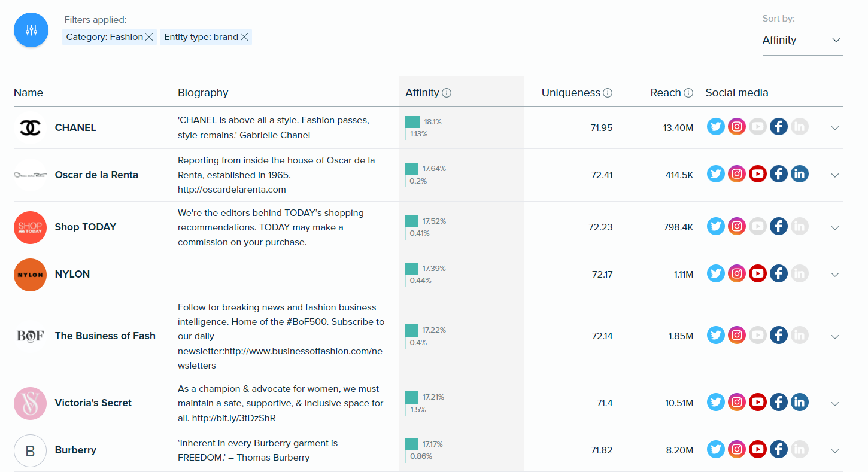Open Oscar de la Renta's Twitter profile

click(716, 174)
